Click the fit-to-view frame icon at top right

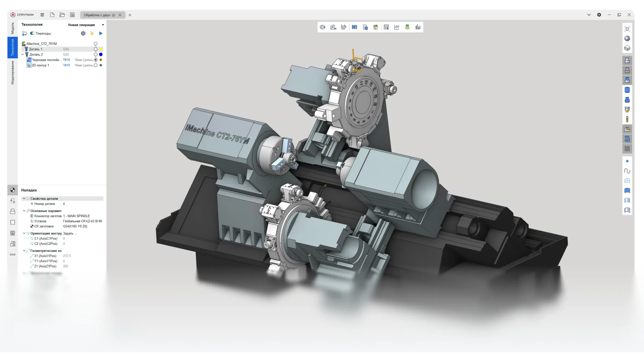(627, 29)
